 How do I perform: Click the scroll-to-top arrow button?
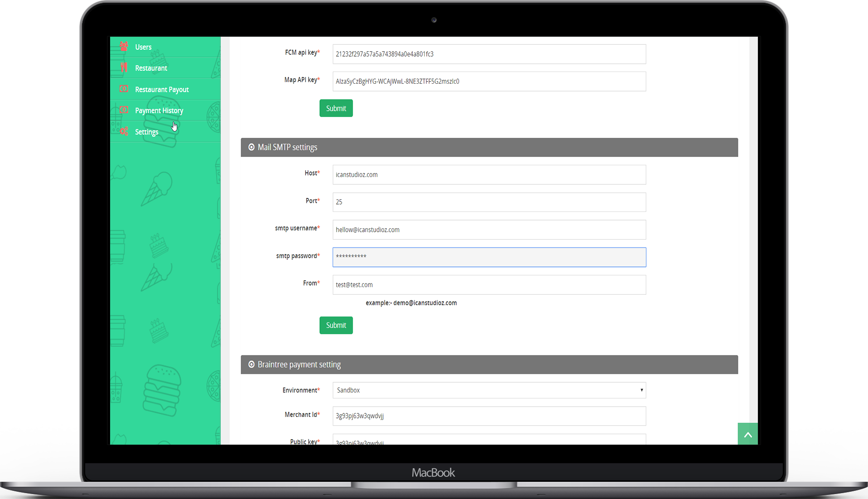coord(747,434)
